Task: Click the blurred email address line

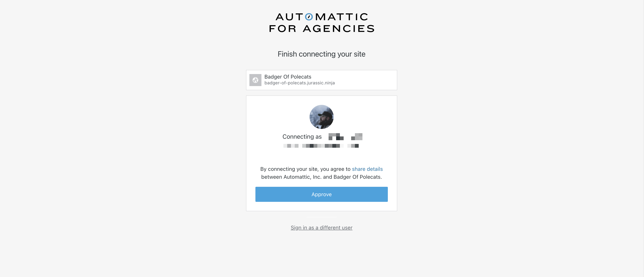Action: pos(321,146)
